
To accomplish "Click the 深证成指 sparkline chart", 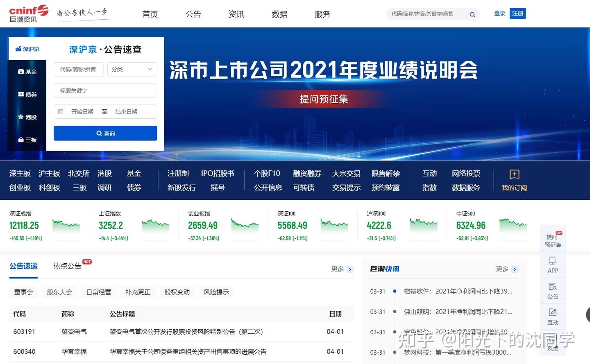I will click(66, 226).
